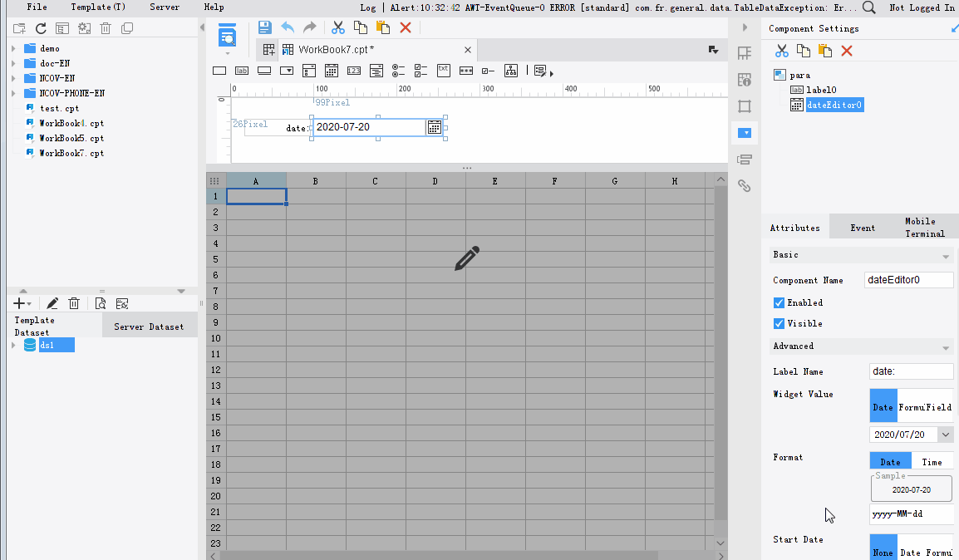Click the Undo arrow in the toolbar

pos(288,27)
